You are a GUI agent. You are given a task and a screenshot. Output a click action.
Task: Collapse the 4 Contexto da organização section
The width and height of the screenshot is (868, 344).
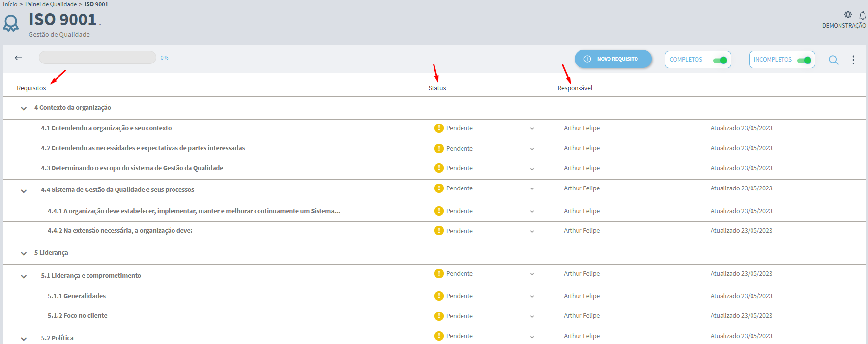tap(24, 108)
